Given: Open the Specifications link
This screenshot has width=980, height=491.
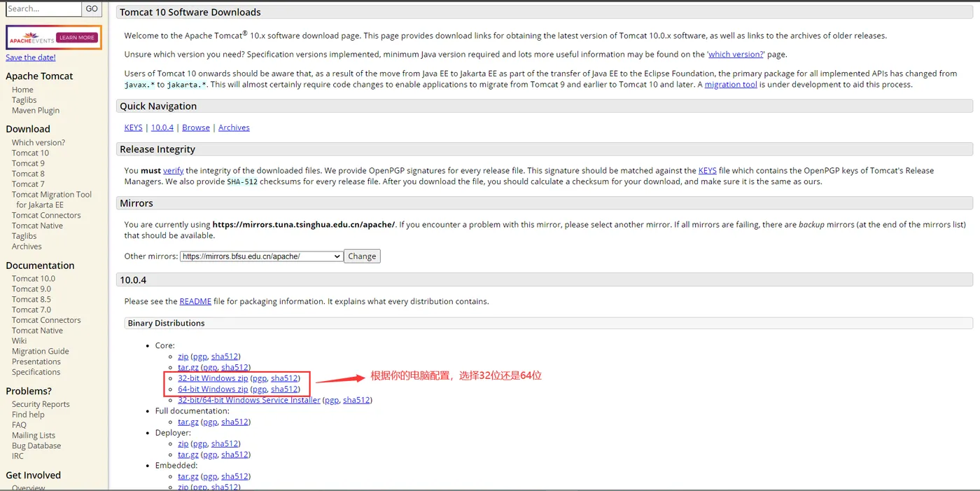Looking at the screenshot, I should pyautogui.click(x=36, y=373).
